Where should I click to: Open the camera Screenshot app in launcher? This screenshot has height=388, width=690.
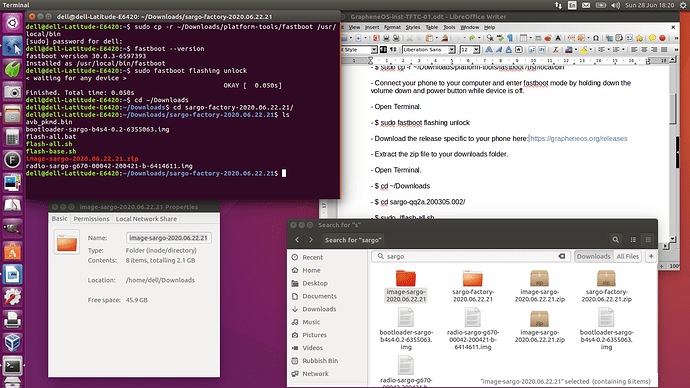click(12, 92)
